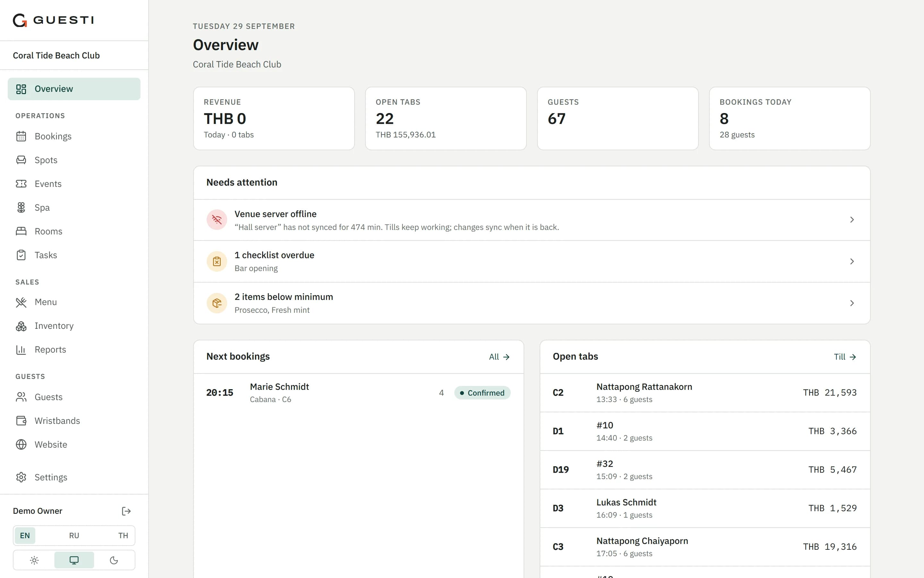Open Reports chart icon

(21, 350)
